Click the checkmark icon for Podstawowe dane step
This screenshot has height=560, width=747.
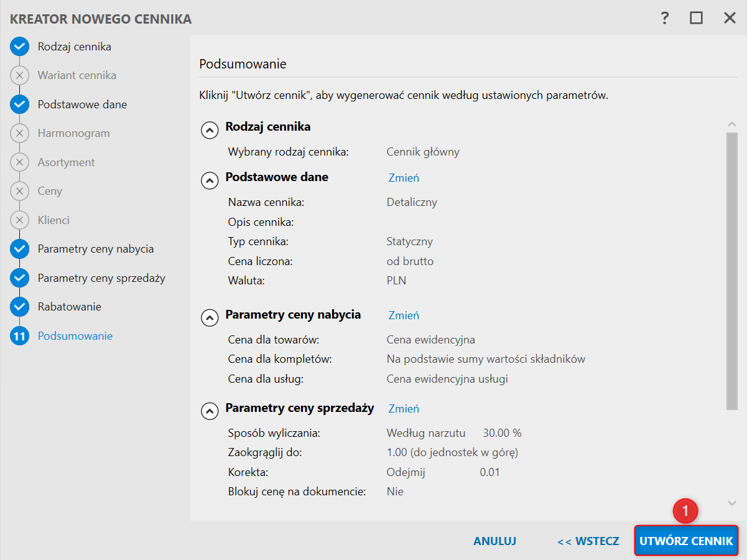pyautogui.click(x=20, y=105)
